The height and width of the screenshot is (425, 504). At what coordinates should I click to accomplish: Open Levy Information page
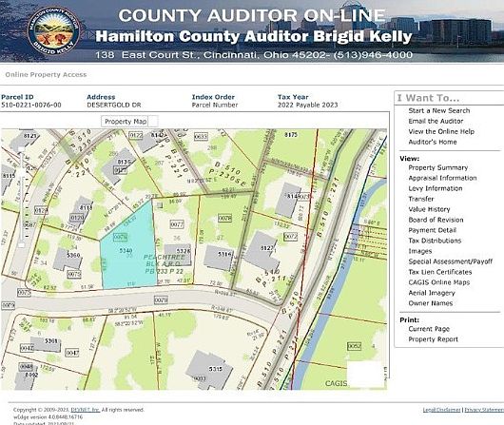(x=436, y=188)
